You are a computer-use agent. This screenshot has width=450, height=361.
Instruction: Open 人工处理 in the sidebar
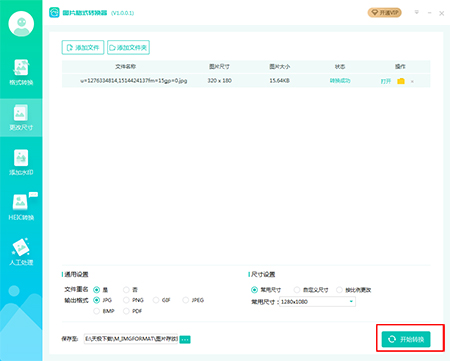(x=21, y=252)
